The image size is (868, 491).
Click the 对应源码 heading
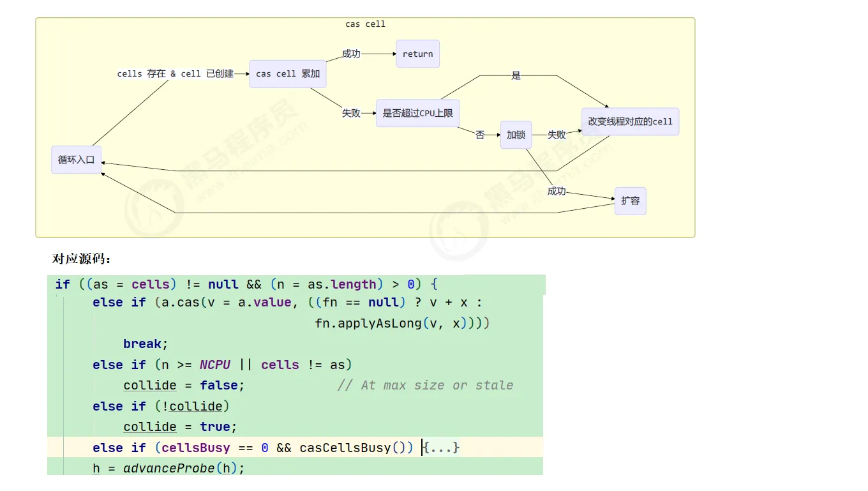click(x=82, y=259)
